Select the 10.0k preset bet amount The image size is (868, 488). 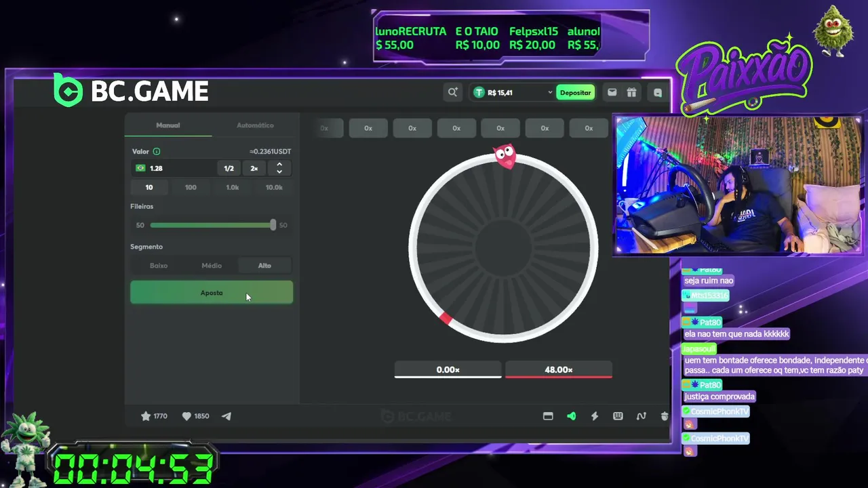coord(274,188)
